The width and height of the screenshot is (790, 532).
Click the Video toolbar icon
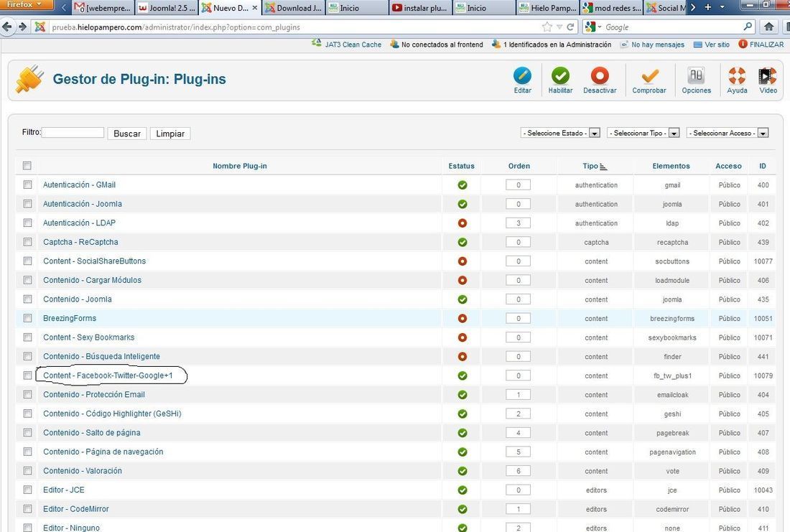click(768, 76)
